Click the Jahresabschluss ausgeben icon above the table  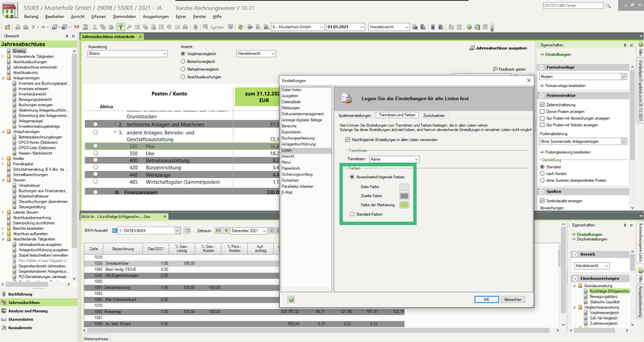click(472, 48)
